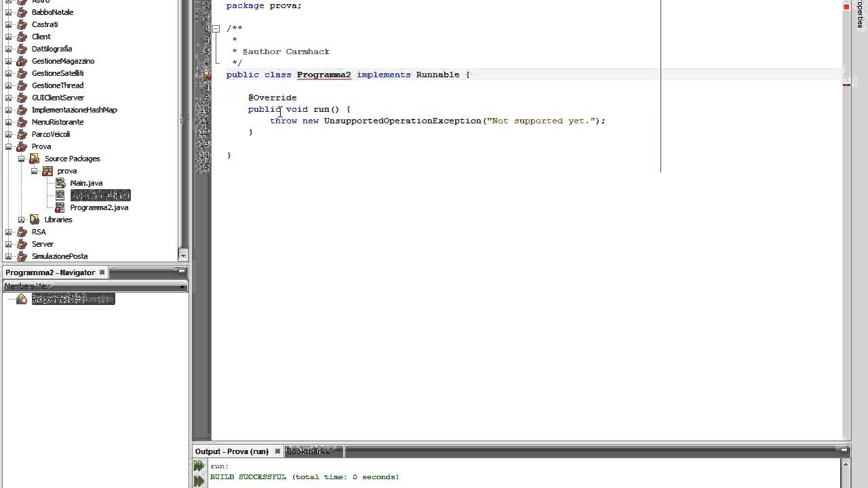Click the prova package icon

[x=47, y=171]
